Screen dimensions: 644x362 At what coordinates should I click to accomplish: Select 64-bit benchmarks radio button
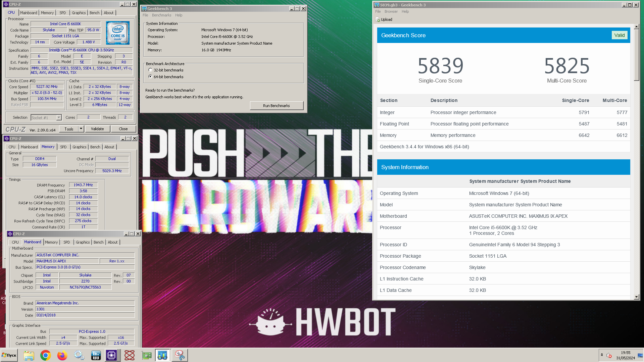click(150, 76)
